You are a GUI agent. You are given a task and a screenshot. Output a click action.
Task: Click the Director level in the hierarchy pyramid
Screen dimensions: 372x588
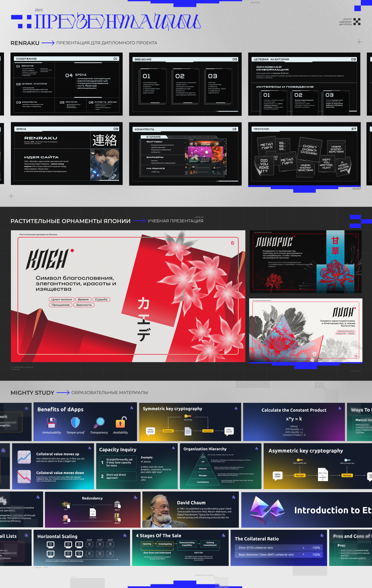click(x=203, y=469)
